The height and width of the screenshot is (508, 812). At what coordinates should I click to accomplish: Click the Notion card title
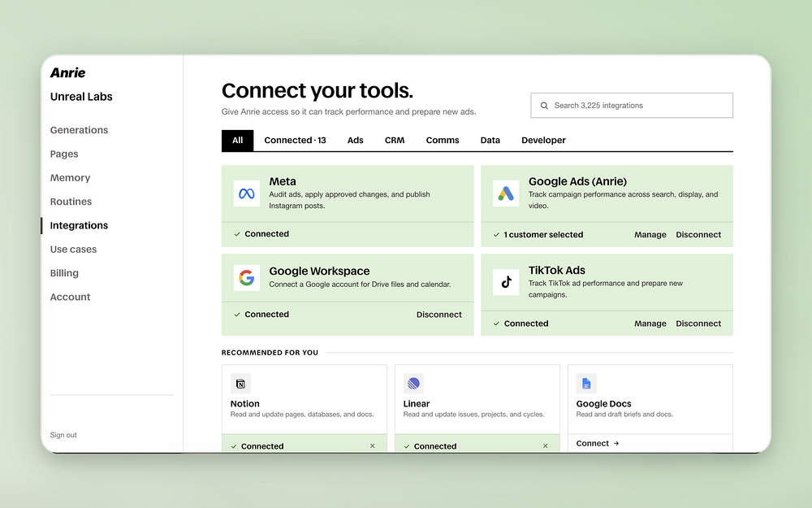click(x=245, y=404)
